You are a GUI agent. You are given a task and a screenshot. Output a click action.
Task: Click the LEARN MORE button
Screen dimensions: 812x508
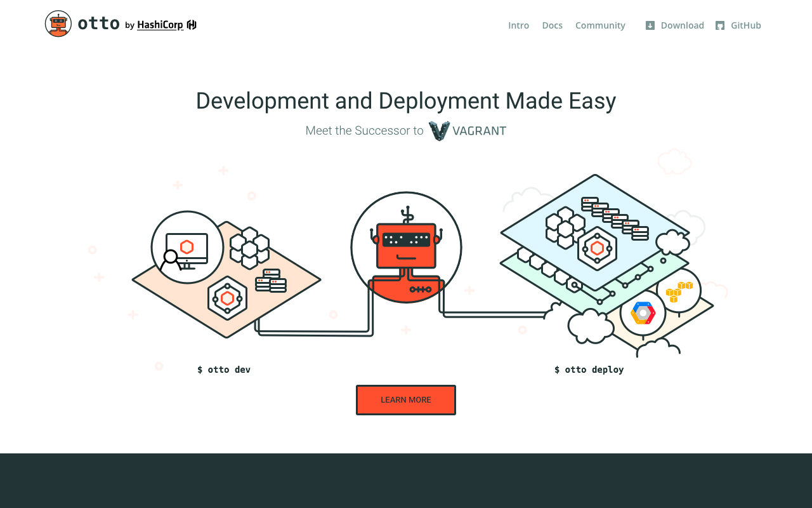tap(406, 400)
